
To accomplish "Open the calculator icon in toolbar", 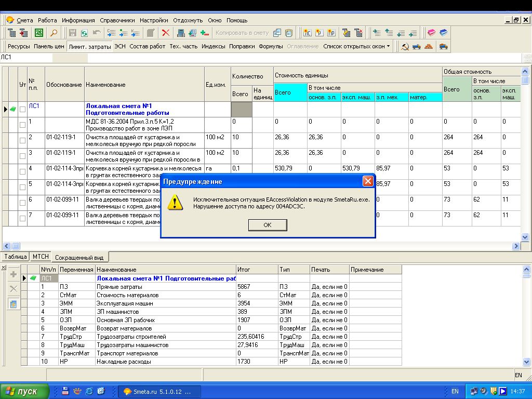I will coord(181,33).
